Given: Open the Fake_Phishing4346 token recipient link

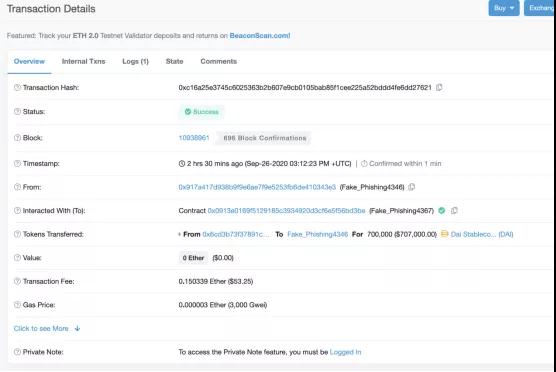Looking at the screenshot, I should [317, 234].
